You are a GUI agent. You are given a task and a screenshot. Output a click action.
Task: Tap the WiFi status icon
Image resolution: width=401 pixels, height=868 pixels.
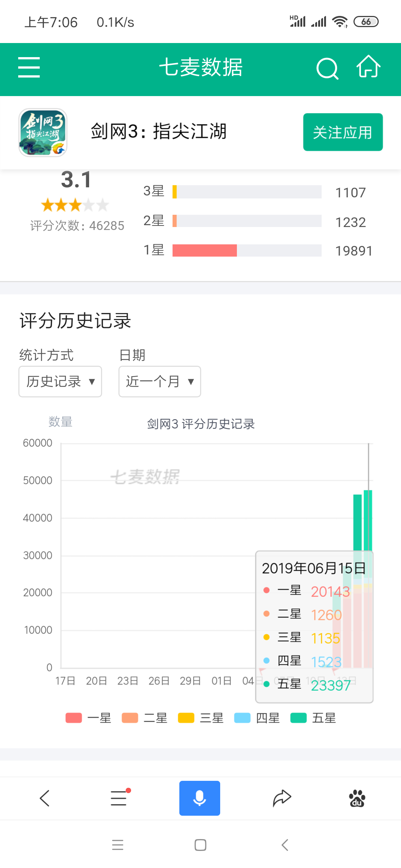pos(340,22)
